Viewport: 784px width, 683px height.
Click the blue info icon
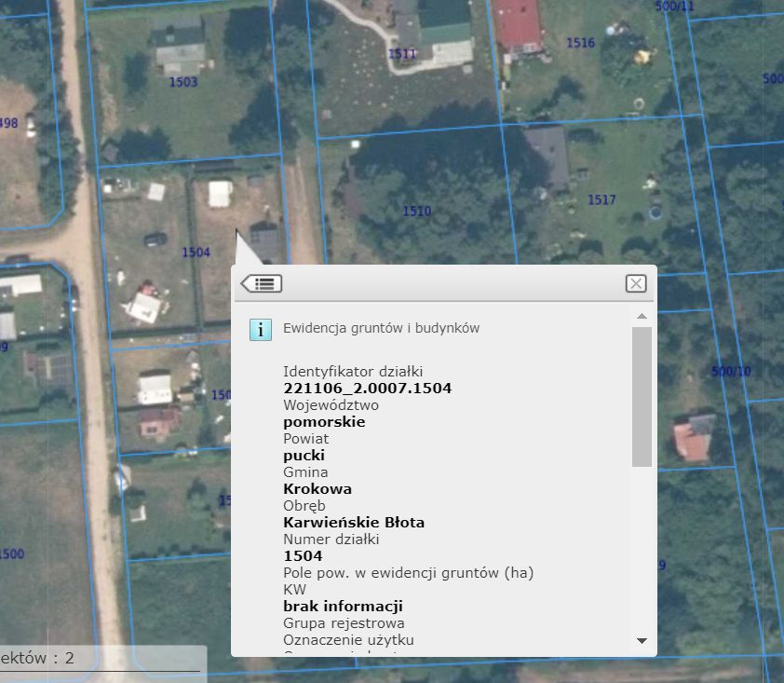tap(261, 330)
